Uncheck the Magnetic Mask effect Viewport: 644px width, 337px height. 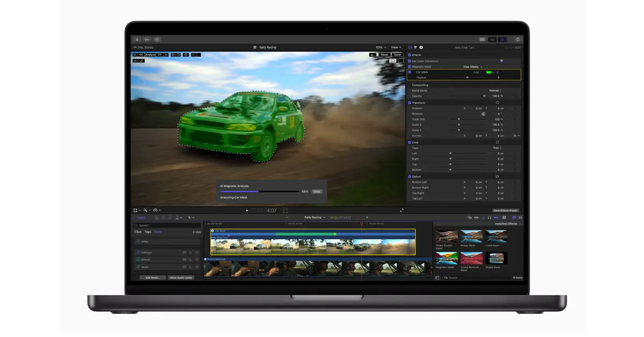pos(409,67)
